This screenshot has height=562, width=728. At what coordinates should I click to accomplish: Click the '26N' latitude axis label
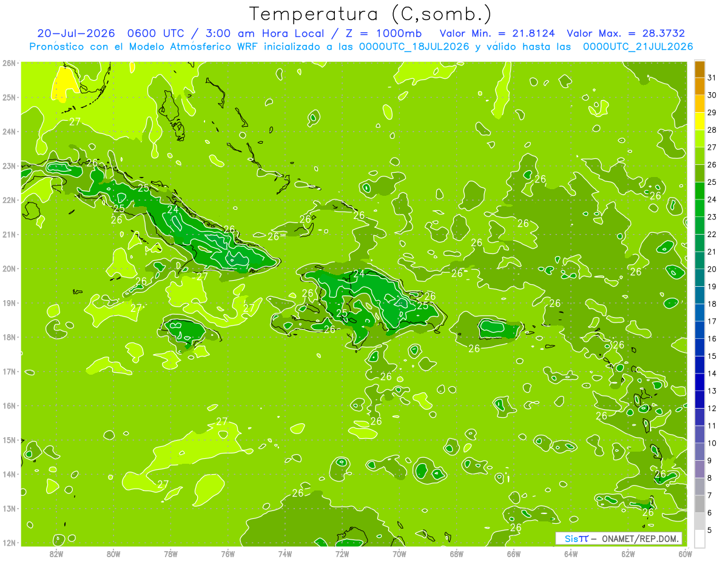[9, 63]
